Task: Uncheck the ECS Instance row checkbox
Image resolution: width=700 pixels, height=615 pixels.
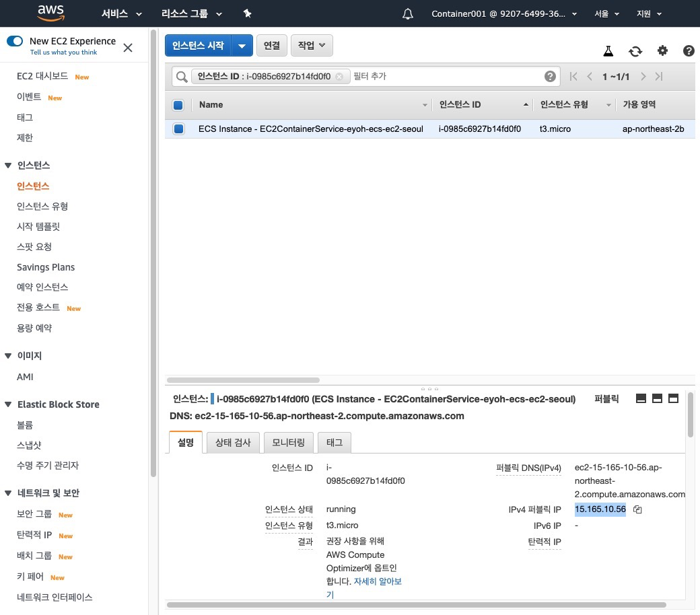Action: [x=178, y=129]
